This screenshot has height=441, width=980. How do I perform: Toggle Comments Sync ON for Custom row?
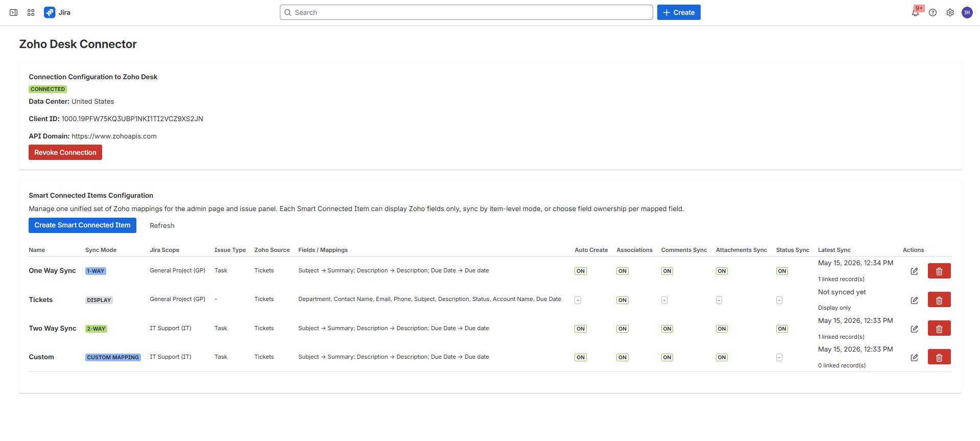pos(667,358)
